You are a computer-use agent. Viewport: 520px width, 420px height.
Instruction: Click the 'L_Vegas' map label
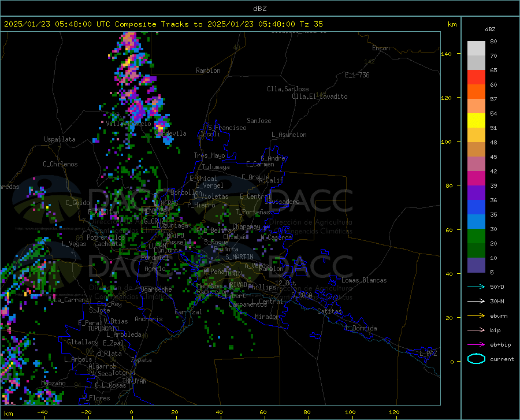point(74,244)
